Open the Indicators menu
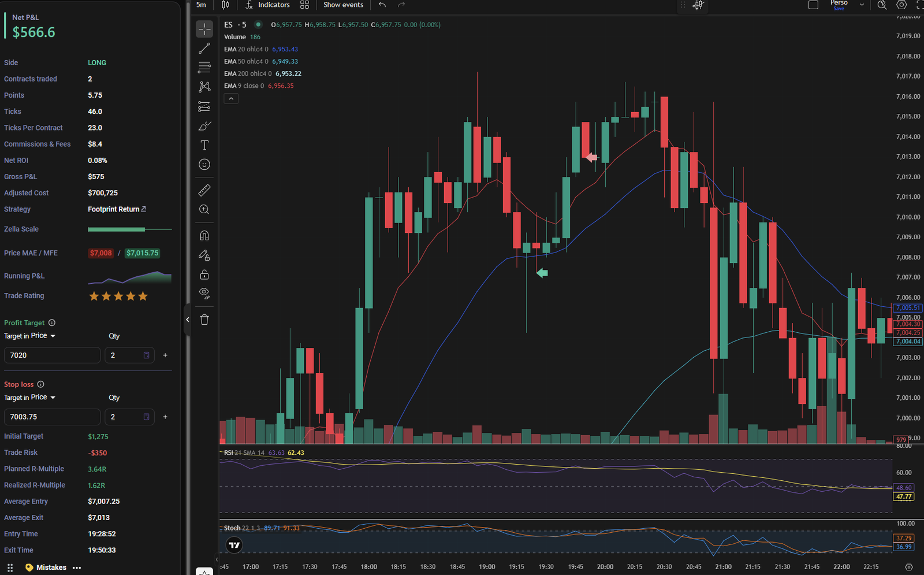Viewport: 924px width, 575px height. [x=267, y=5]
